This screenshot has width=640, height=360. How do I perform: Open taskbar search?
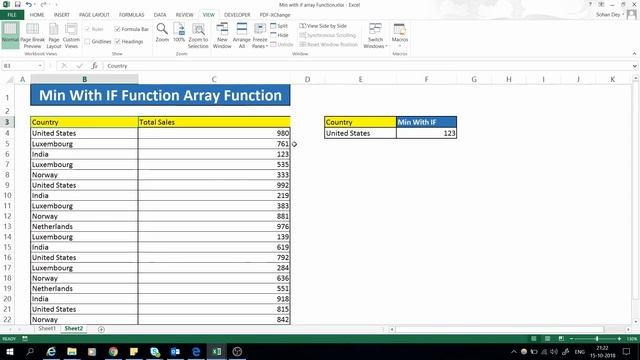click(30, 351)
